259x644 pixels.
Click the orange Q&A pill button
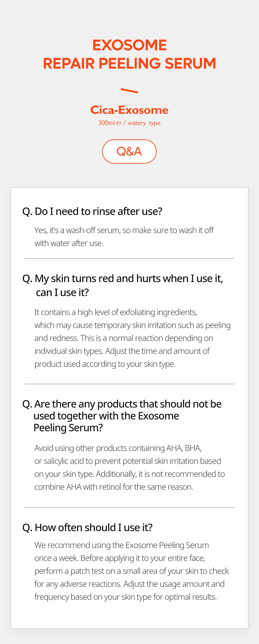[129, 151]
